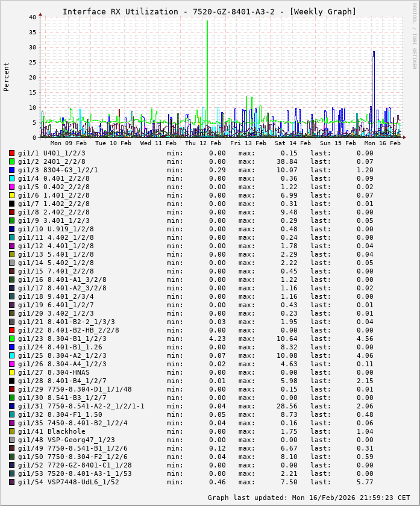The image size is (420, 506).
Task: Select the swatch for gi1/31 7750-8.541-A2-2
Action: 11,406
